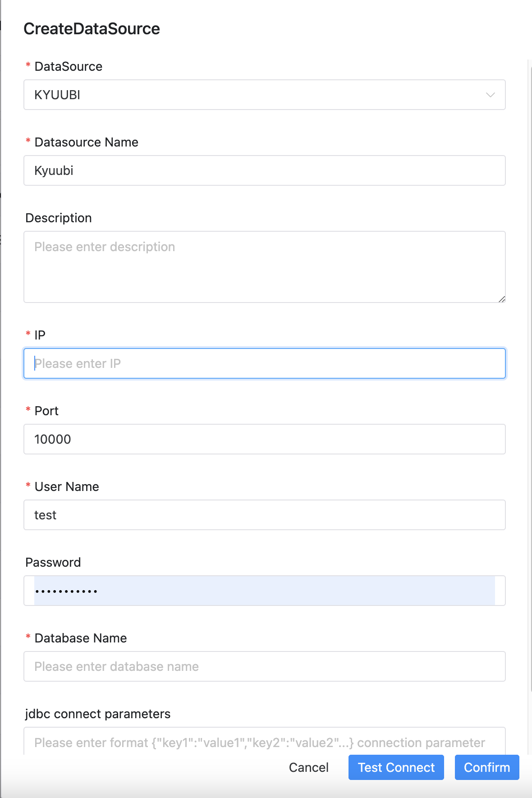Confirm the data source creation
Image resolution: width=532 pixels, height=798 pixels.
click(x=486, y=767)
